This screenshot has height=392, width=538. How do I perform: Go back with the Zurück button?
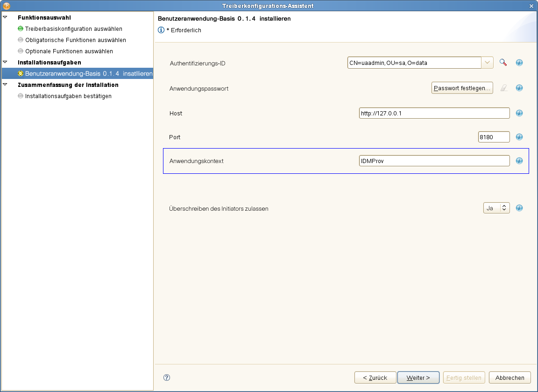click(375, 378)
